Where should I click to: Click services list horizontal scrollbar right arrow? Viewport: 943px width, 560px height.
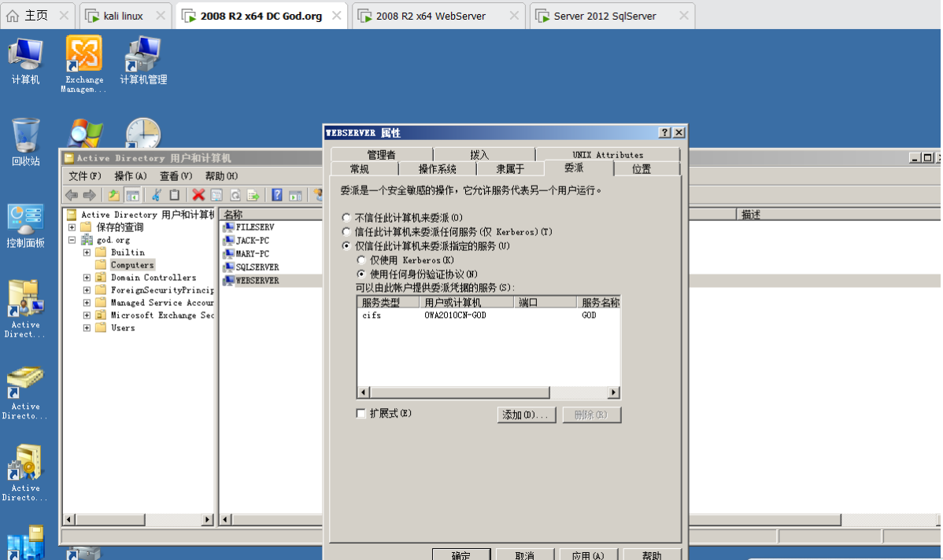pos(613,392)
